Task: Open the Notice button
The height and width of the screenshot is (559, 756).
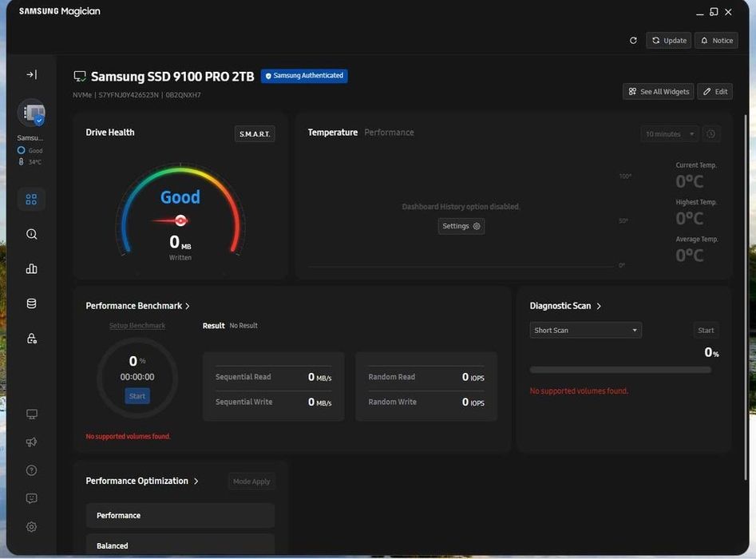Action: point(716,41)
